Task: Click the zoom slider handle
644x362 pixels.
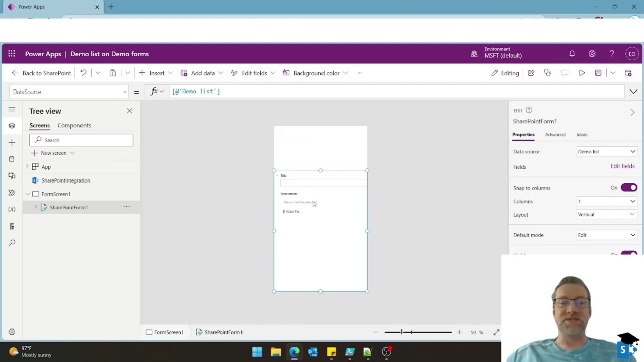Action: (401, 332)
